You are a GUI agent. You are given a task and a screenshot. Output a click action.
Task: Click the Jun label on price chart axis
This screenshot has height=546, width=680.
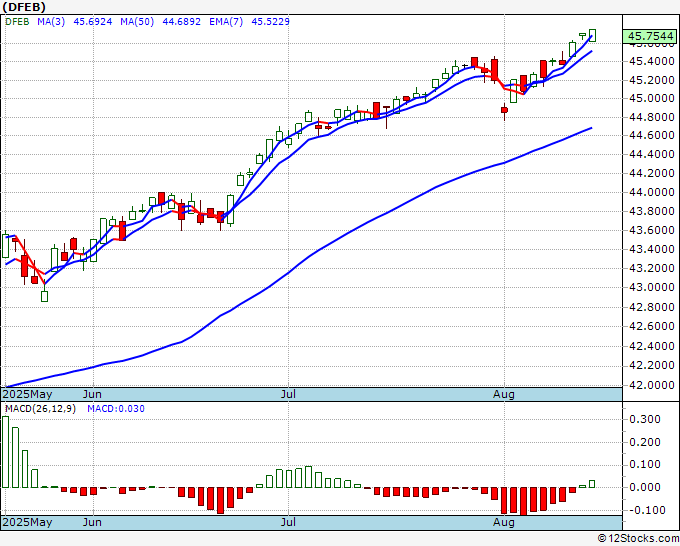pos(92,394)
